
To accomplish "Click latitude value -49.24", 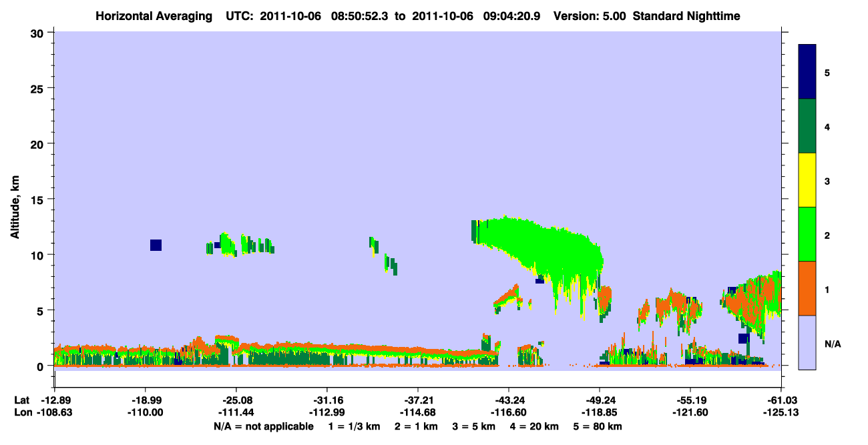I will pos(600,400).
